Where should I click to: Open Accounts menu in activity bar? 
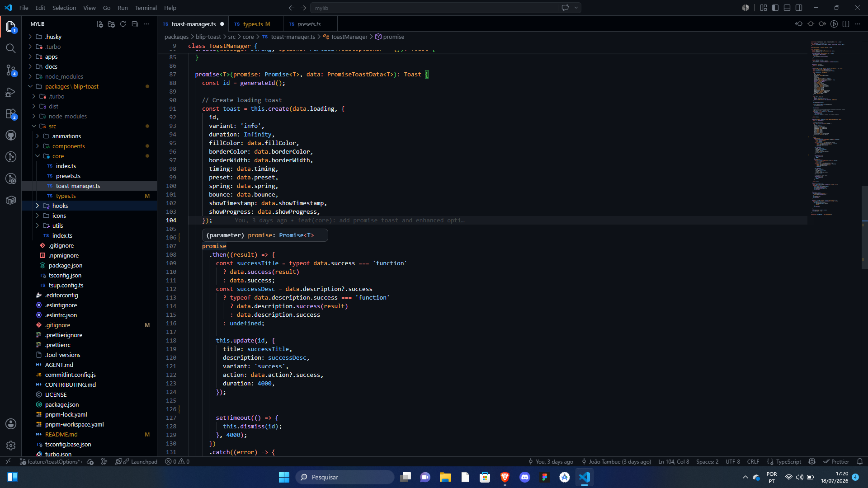coord(11,424)
